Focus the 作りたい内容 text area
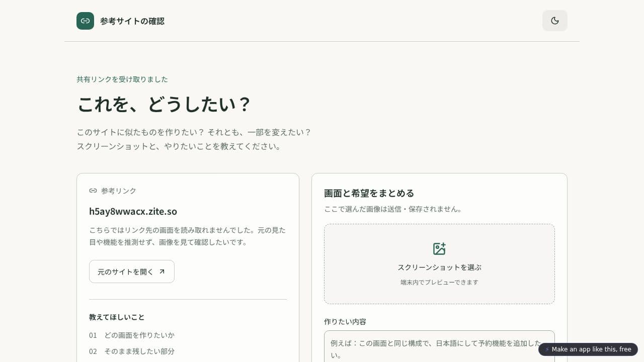 (439, 346)
